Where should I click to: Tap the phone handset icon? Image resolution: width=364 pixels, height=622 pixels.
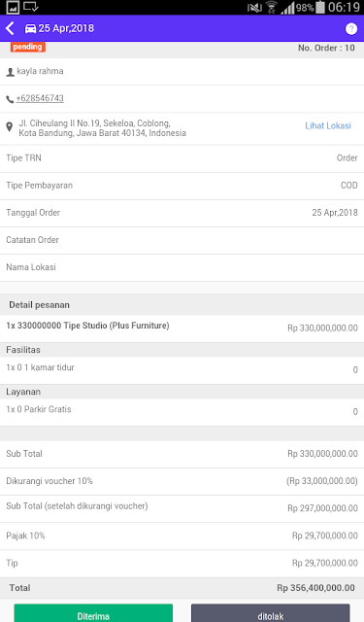[10, 99]
